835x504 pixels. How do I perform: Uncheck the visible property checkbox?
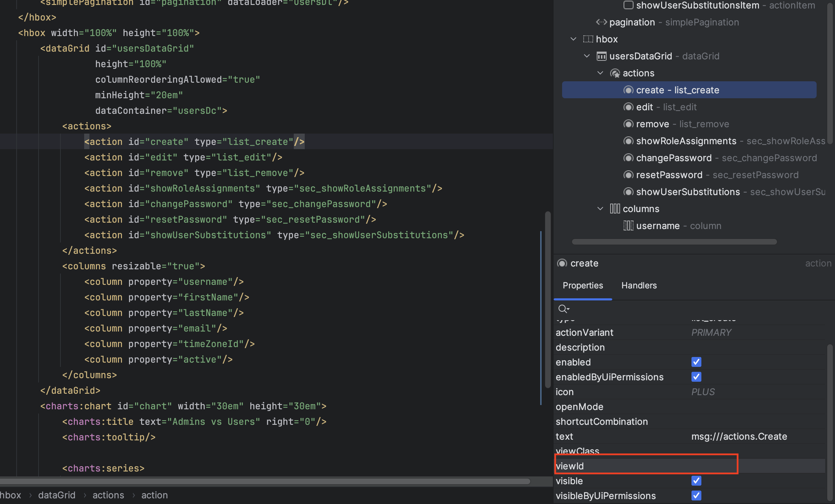tap(696, 481)
